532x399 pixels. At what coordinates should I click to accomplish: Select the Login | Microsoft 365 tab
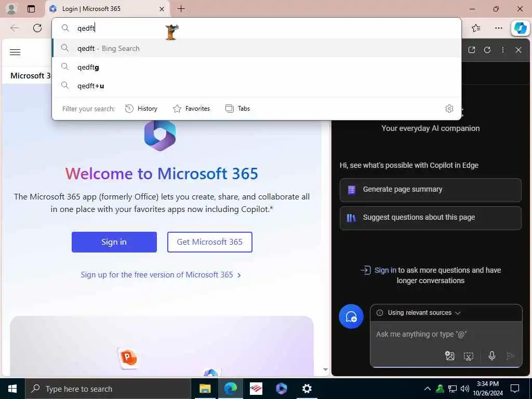[107, 9]
